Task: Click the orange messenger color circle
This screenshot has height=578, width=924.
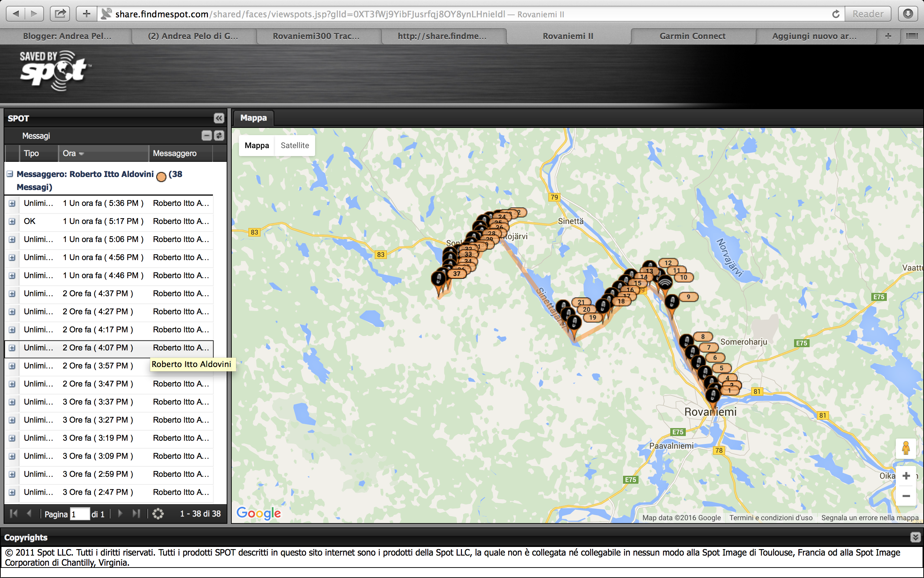Action: [161, 177]
